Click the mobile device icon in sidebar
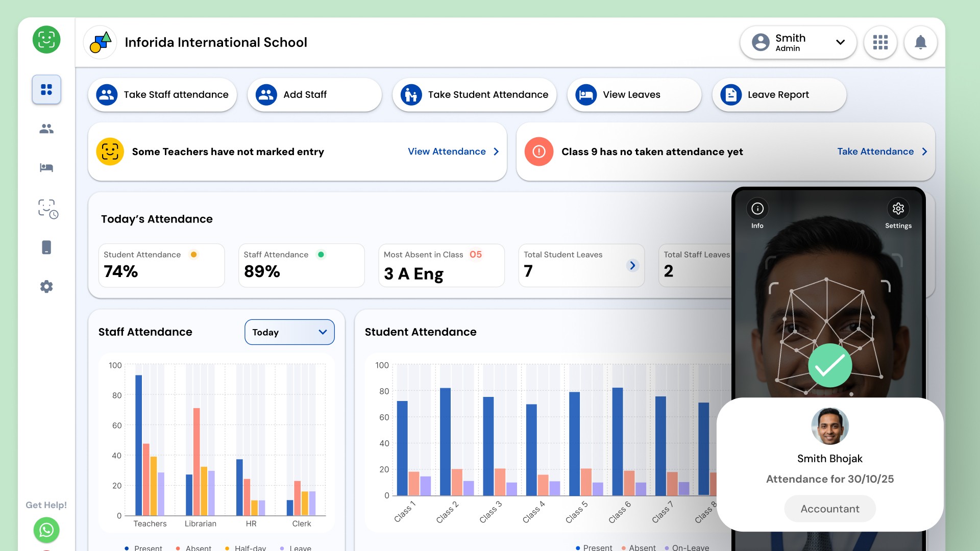The width and height of the screenshot is (980, 551). (x=46, y=247)
